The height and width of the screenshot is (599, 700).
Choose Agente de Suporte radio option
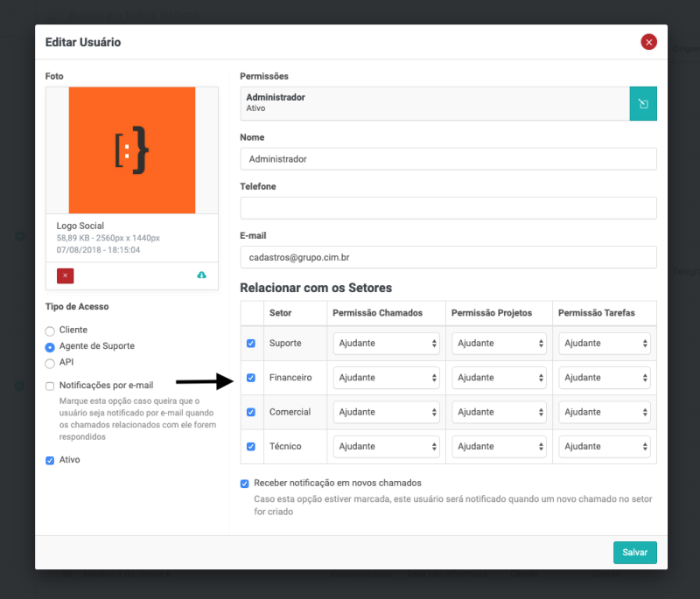coord(50,346)
